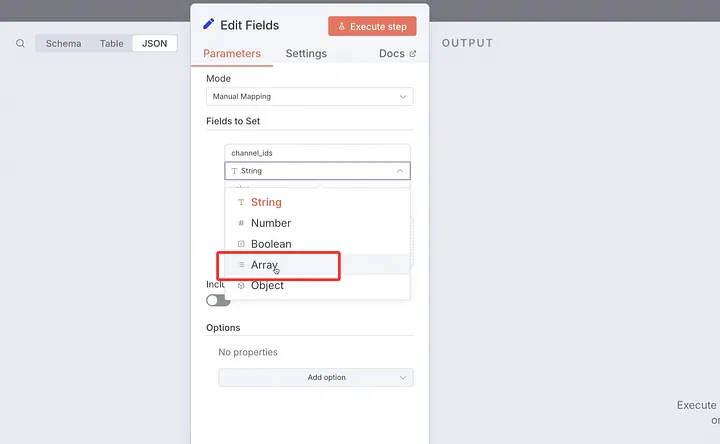Toggle the Include switch
720x444 pixels.
(217, 300)
